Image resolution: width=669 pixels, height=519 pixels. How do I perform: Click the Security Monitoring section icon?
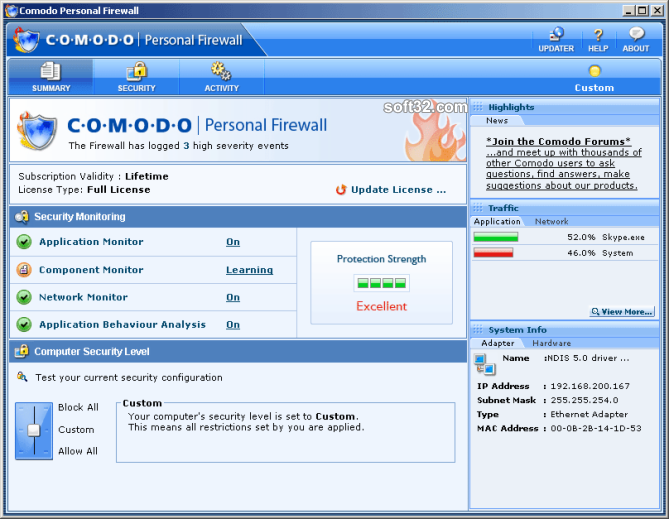tap(21, 217)
